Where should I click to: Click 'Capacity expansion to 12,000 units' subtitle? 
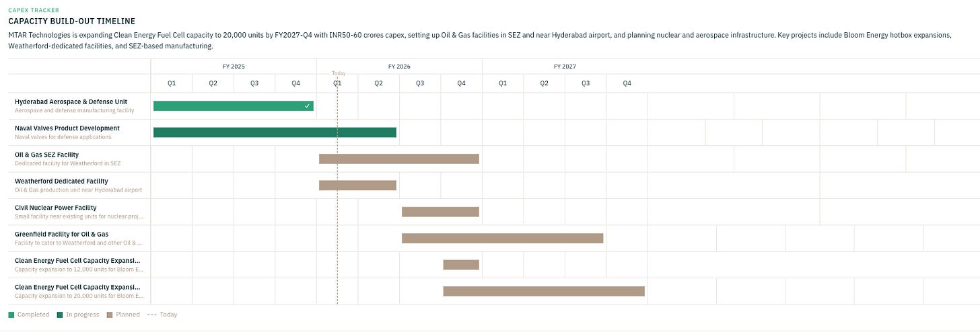coord(79,269)
